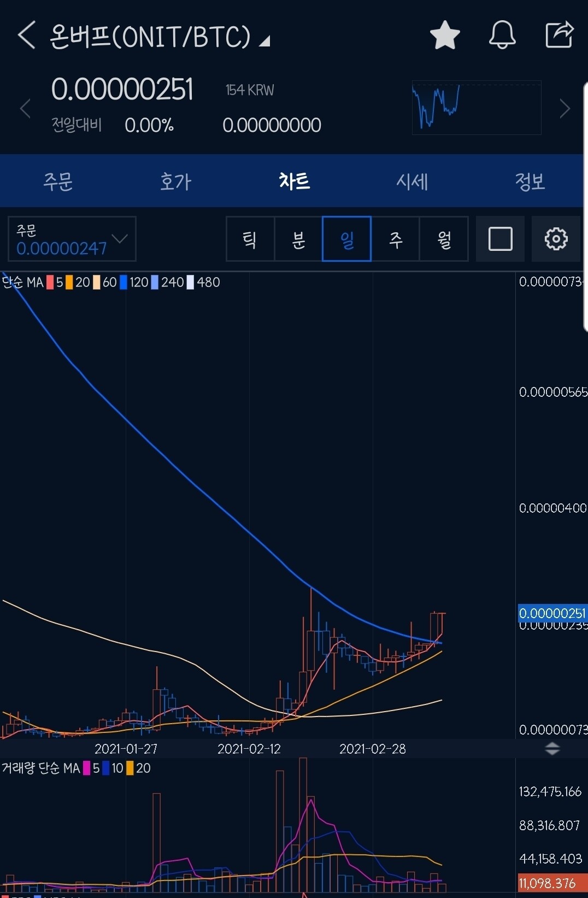Tap the share icon

(x=559, y=36)
